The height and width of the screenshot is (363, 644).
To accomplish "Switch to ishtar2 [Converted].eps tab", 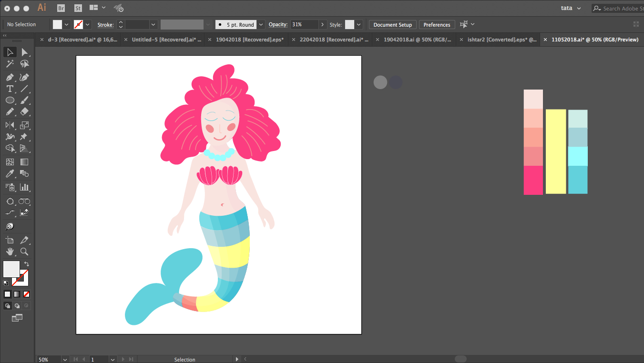I will [x=502, y=40].
